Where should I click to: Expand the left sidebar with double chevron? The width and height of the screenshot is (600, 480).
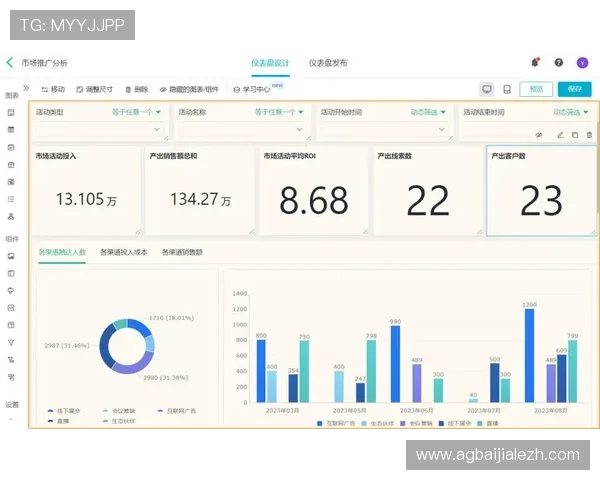[x=26, y=88]
